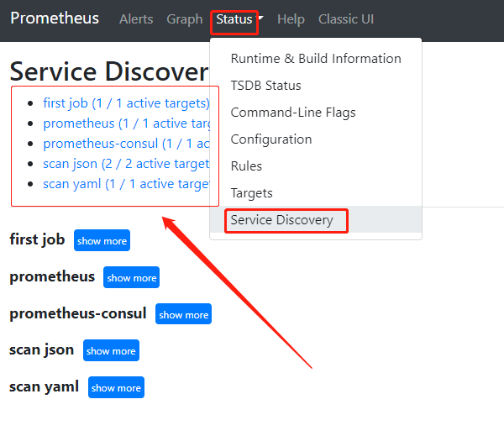Show more for prometheus-consul
Viewport: 504px width, 436px height.
pos(183,314)
